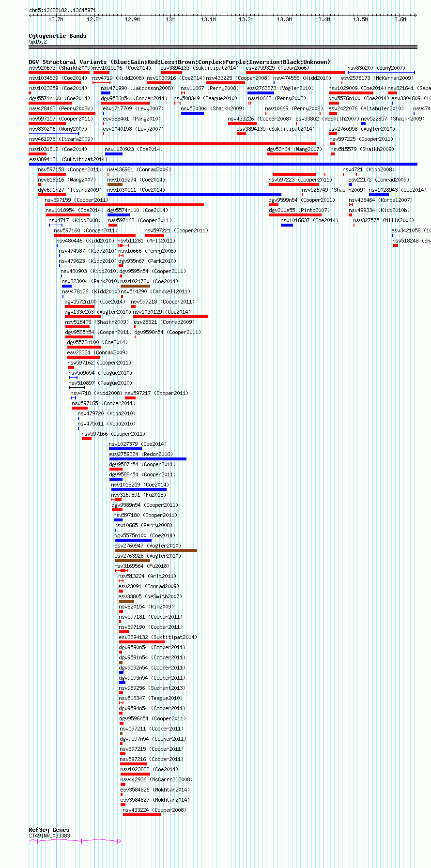431x868 pixels.
Task: Select the esv3894131 (Suktitipat2014) label
Action: (x=68, y=159)
